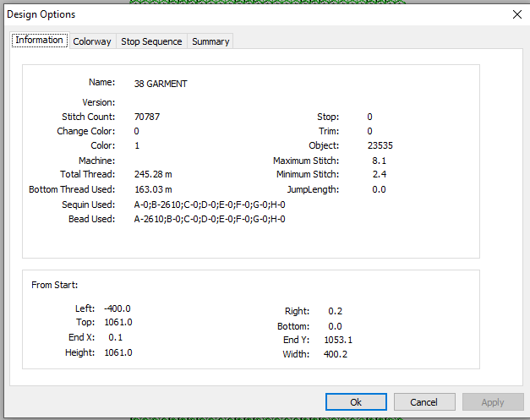Click the Design Options title text

[41, 14]
